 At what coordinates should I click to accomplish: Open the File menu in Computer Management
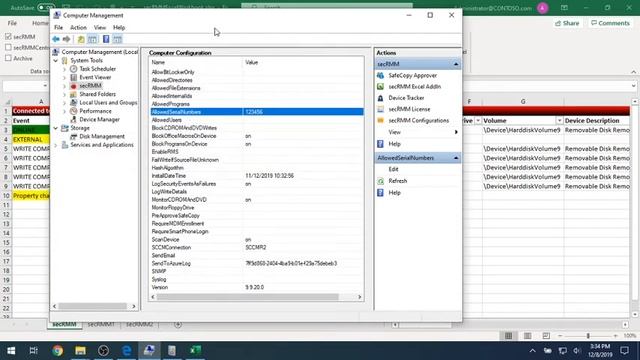(x=58, y=27)
